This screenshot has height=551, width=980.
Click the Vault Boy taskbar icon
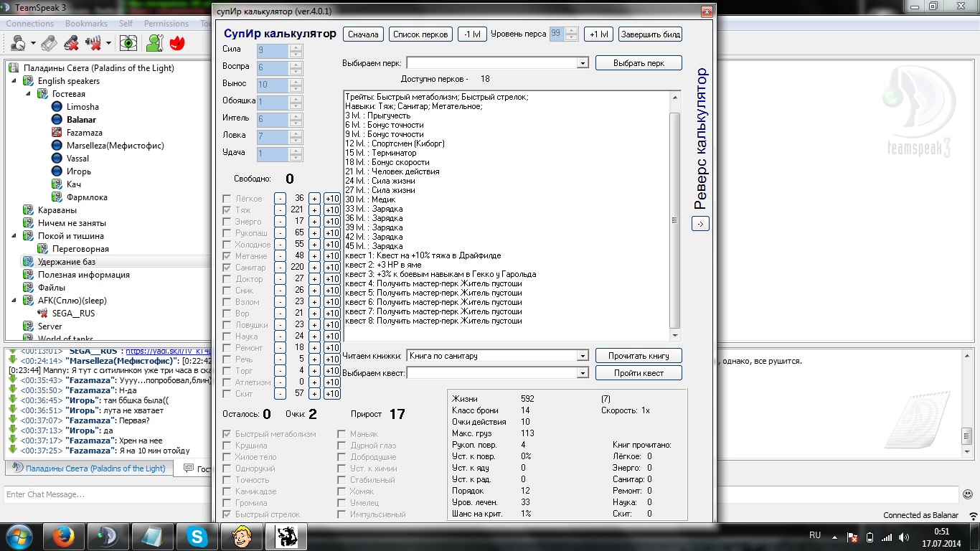pos(242,536)
